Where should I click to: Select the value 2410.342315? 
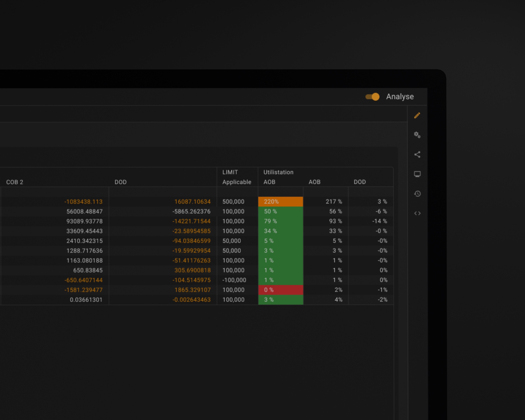(x=84, y=241)
